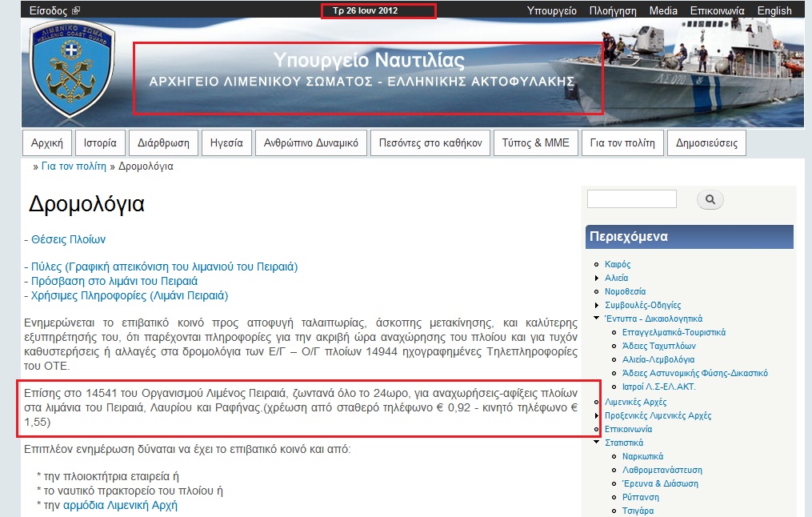This screenshot has width=812, height=517.
Task: Focus the search text field
Action: point(632,199)
